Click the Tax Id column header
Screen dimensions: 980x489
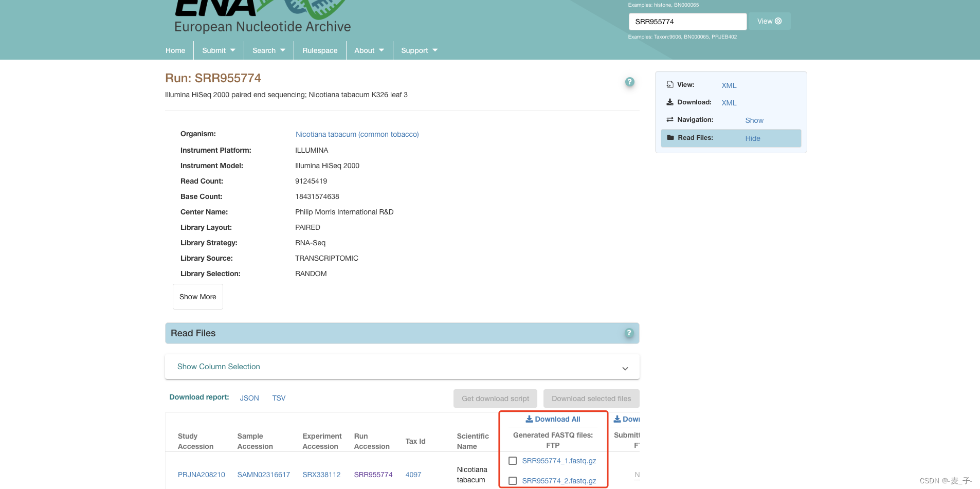pyautogui.click(x=415, y=441)
